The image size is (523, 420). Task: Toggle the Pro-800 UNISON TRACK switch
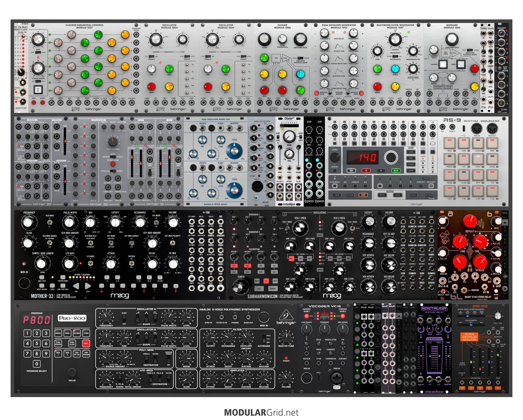pos(168,359)
